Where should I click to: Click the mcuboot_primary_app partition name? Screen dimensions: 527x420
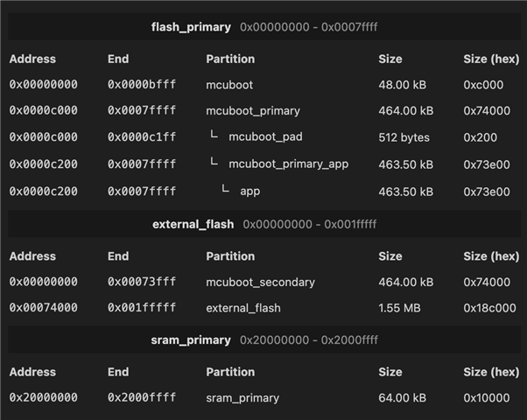tap(288, 164)
